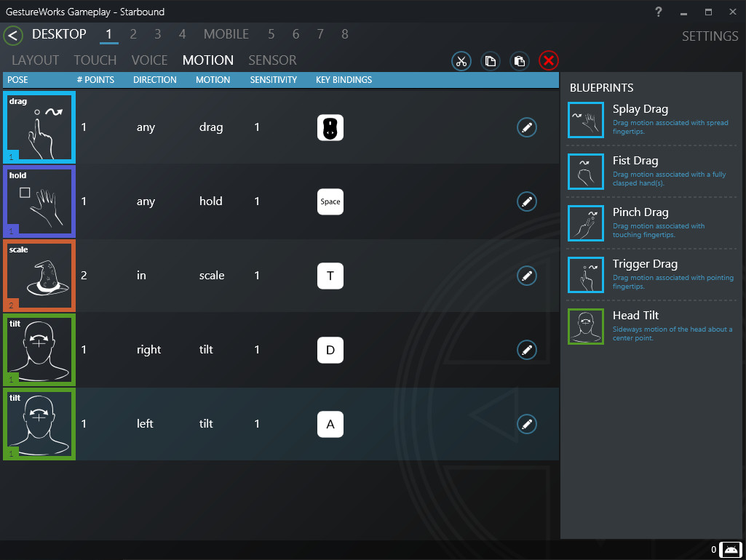
Task: Go back using the green arrow button
Action: [x=13, y=35]
